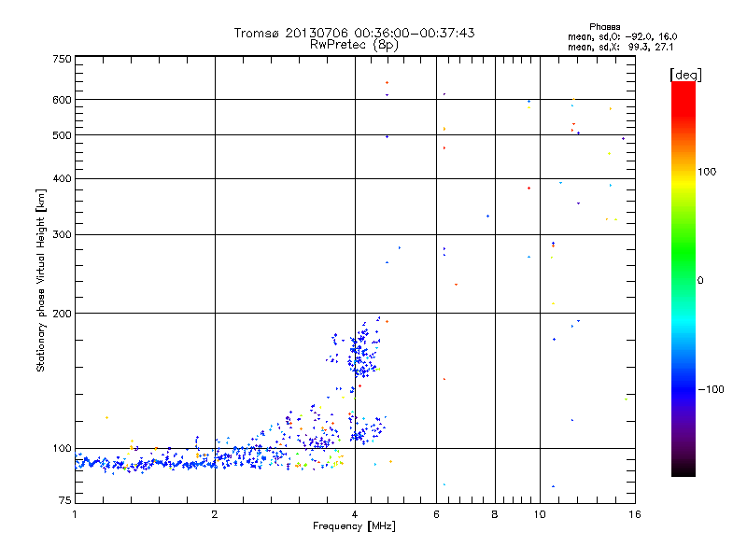Click the y-axis tick label "400"
747x560 pixels.
(x=63, y=178)
